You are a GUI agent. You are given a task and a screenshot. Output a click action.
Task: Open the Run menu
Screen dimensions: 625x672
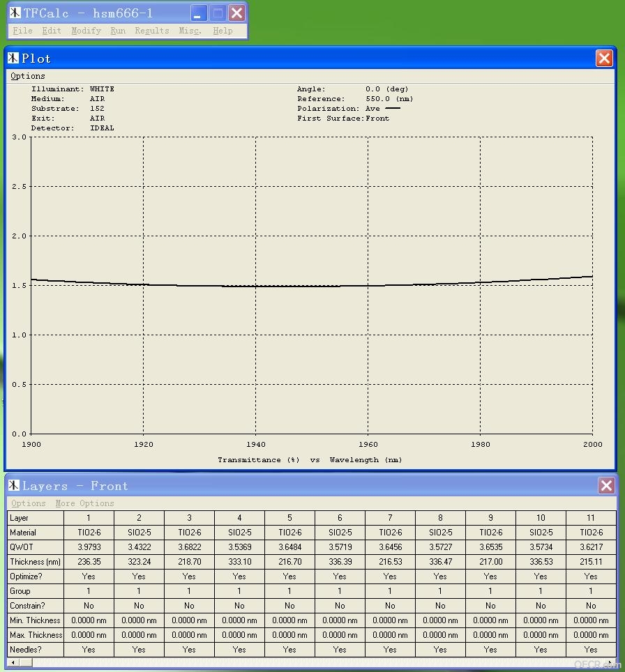118,31
